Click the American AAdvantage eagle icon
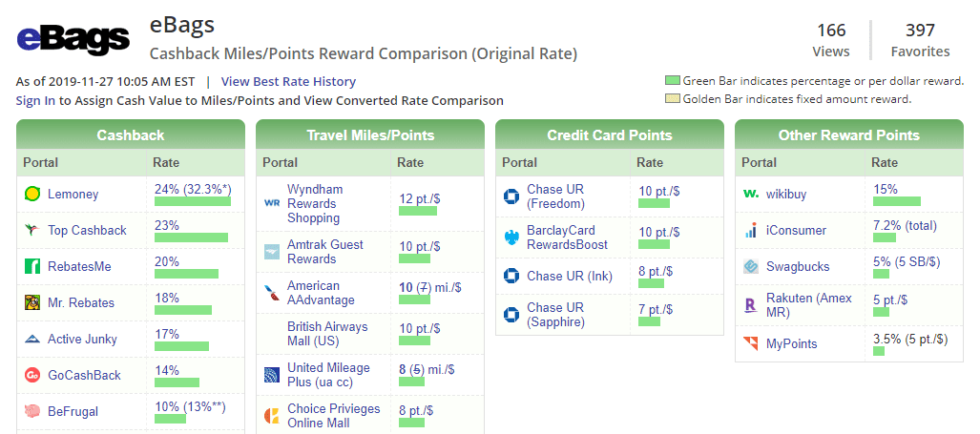Screen dimensions: 980x434 (272, 293)
